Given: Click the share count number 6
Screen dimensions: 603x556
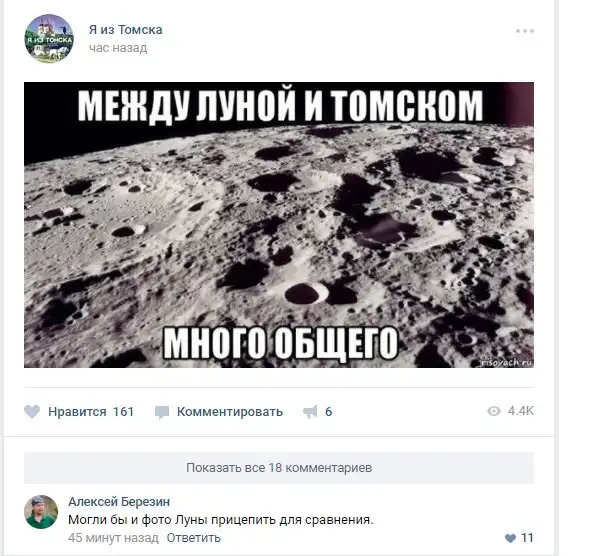Looking at the screenshot, I should [x=328, y=411].
